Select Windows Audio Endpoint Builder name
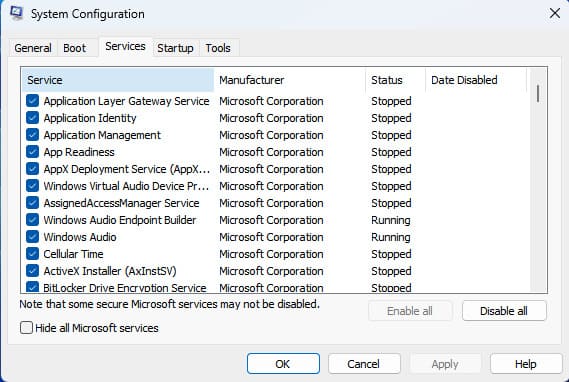569x382 pixels. [120, 220]
